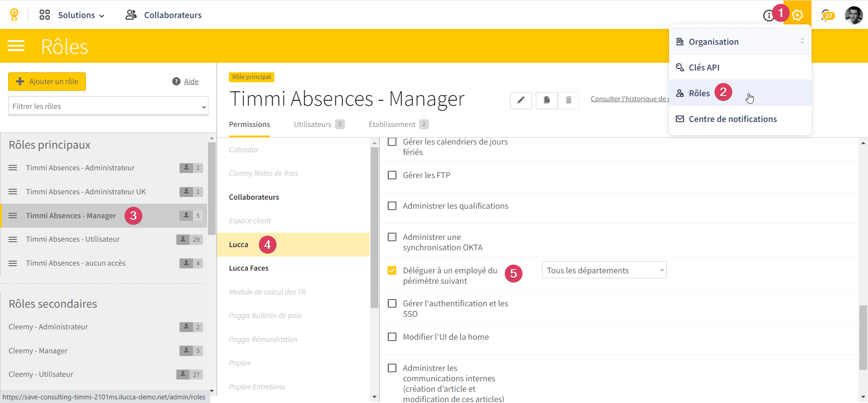Open the Solutions grid icon
The width and height of the screenshot is (868, 403).
coord(45,15)
